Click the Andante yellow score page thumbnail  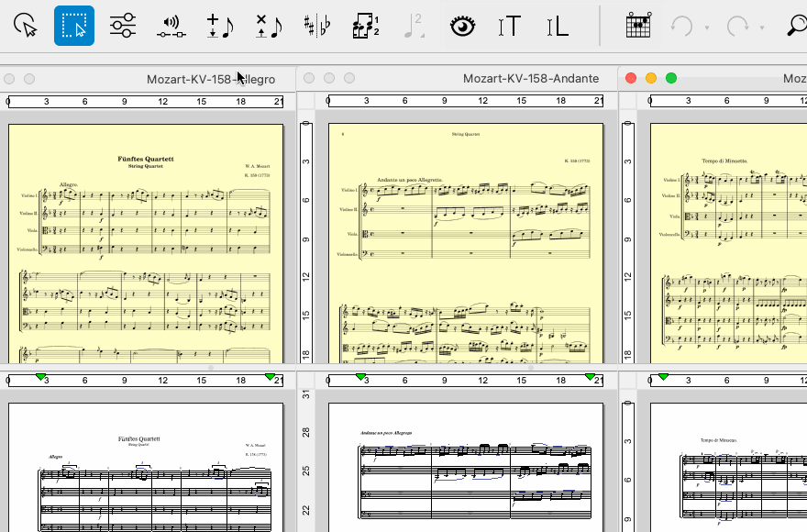(466, 243)
